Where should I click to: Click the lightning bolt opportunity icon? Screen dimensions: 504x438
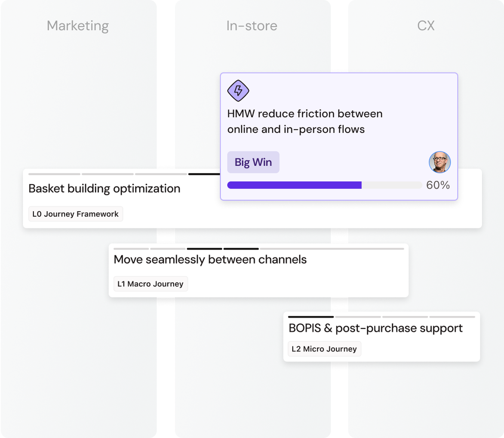[238, 91]
